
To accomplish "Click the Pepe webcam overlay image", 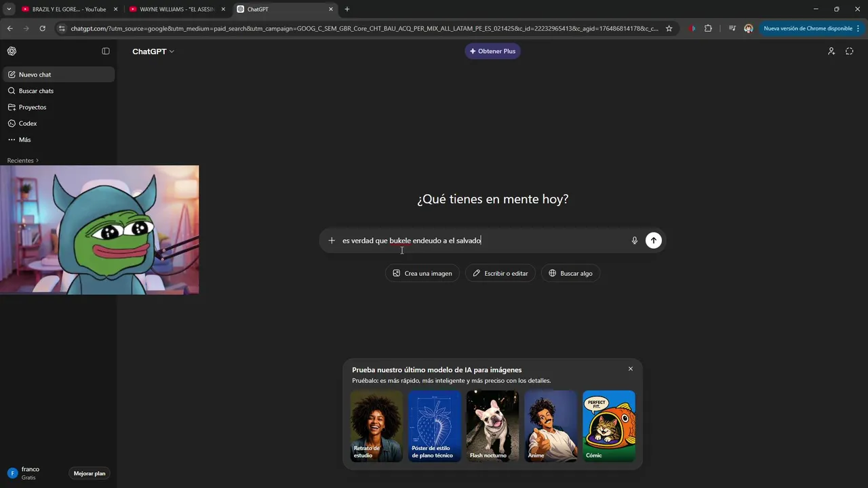I will click(x=99, y=230).
